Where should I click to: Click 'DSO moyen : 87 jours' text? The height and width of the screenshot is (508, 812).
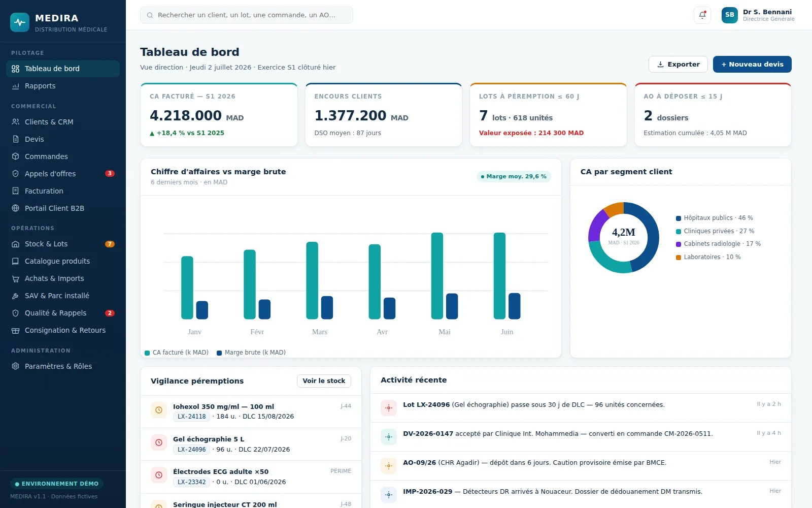(x=348, y=133)
